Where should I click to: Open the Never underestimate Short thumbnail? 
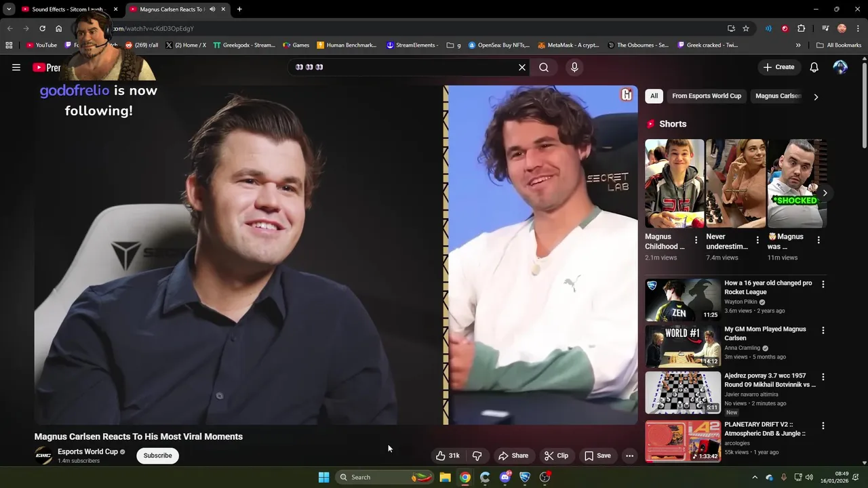click(736, 183)
